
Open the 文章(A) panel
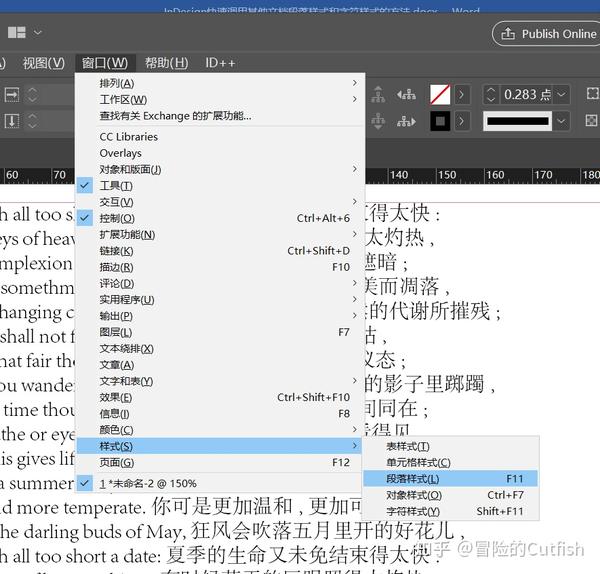(x=220, y=364)
